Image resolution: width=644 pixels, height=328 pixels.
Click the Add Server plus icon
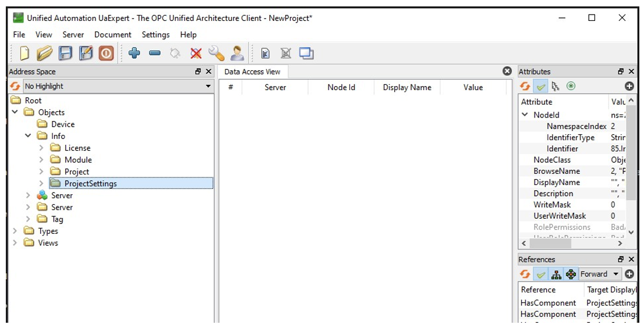[x=135, y=54]
